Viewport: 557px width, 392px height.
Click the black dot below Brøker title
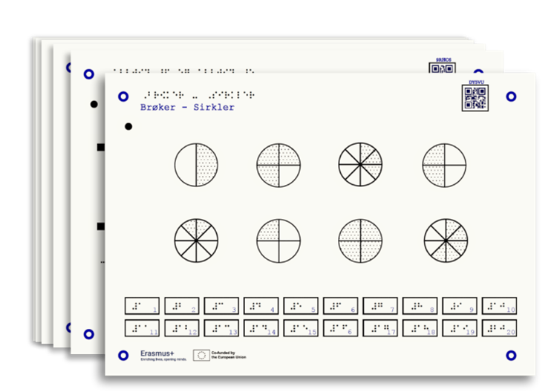click(x=128, y=126)
